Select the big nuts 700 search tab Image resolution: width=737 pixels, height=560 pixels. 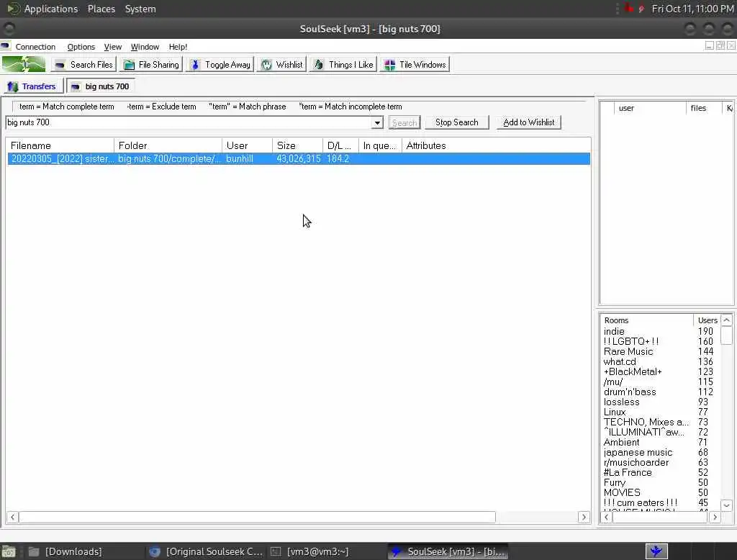point(101,86)
